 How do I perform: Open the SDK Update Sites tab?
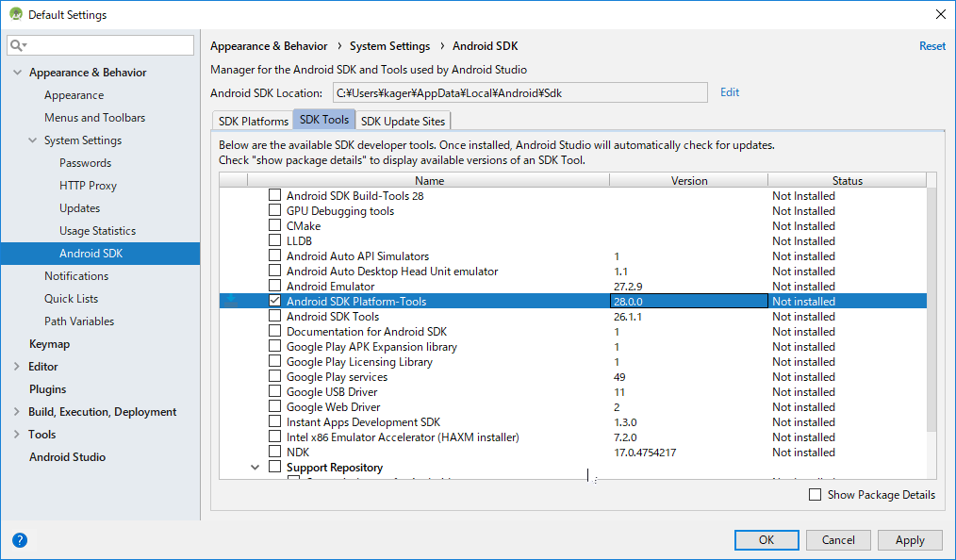click(403, 121)
